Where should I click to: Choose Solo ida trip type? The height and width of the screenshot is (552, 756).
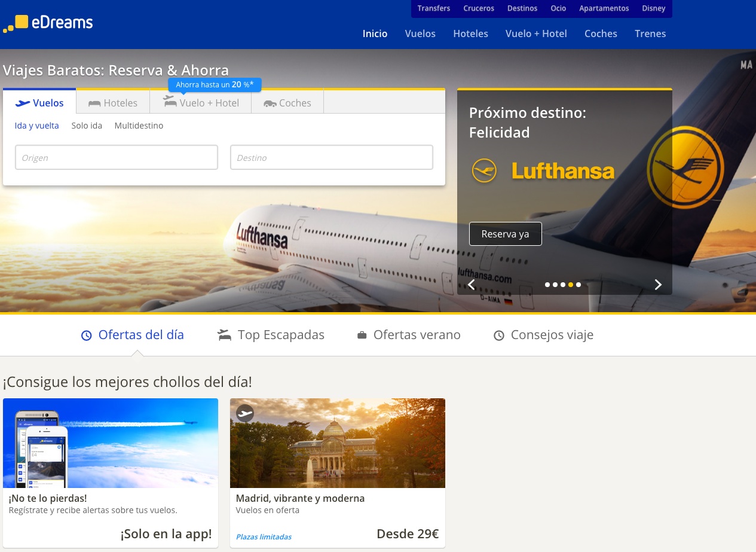click(x=87, y=126)
